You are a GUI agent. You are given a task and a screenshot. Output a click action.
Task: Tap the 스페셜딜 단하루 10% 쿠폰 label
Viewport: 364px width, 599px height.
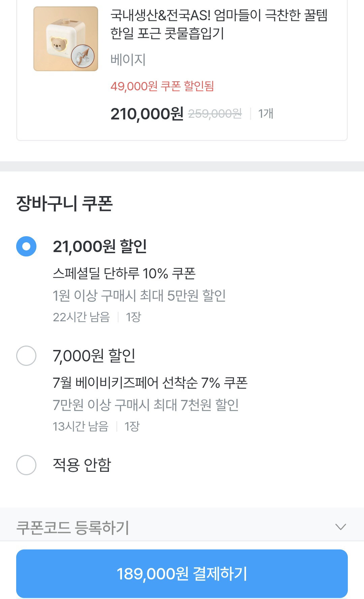124,273
